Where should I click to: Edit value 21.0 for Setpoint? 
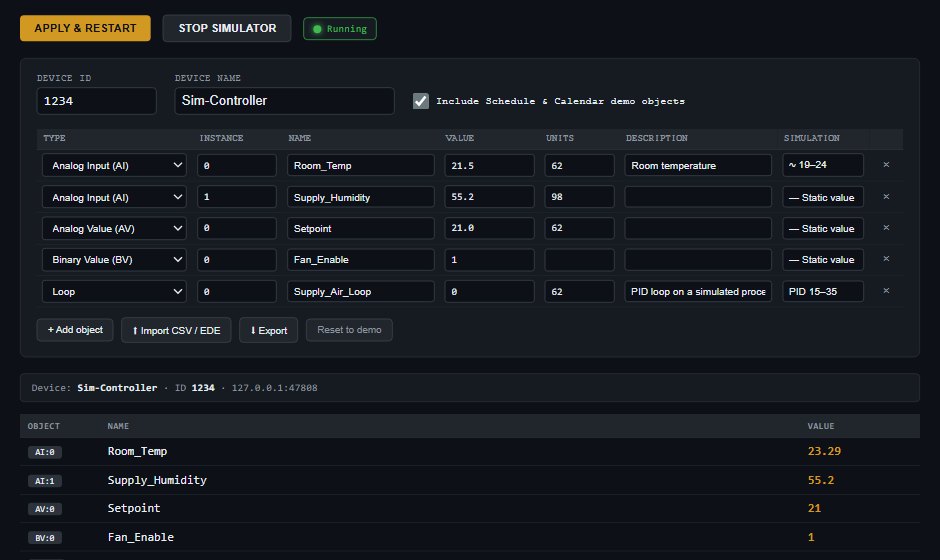pyautogui.click(x=489, y=228)
